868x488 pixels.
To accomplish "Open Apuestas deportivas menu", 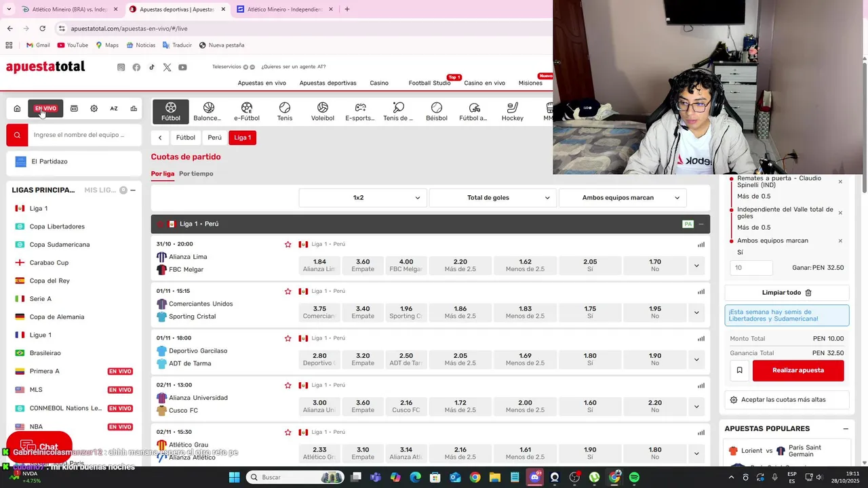I will pos(328,83).
